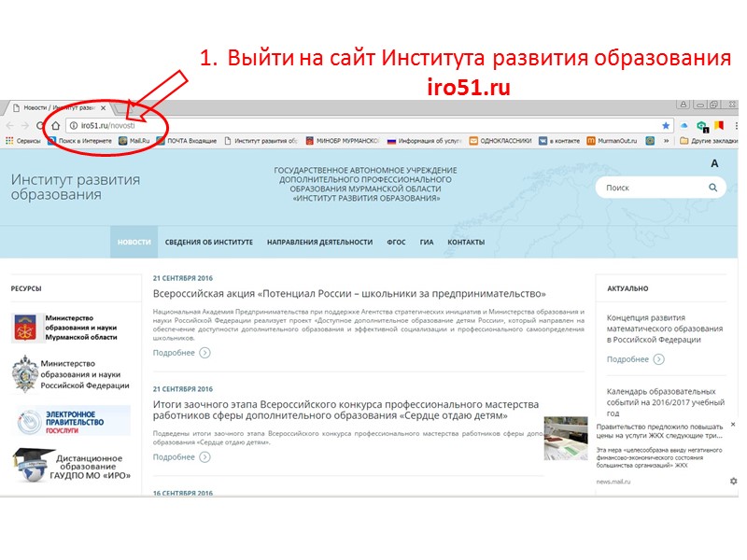Open the в контакте bookmark
Screen dimensions: 747x560
point(559,141)
